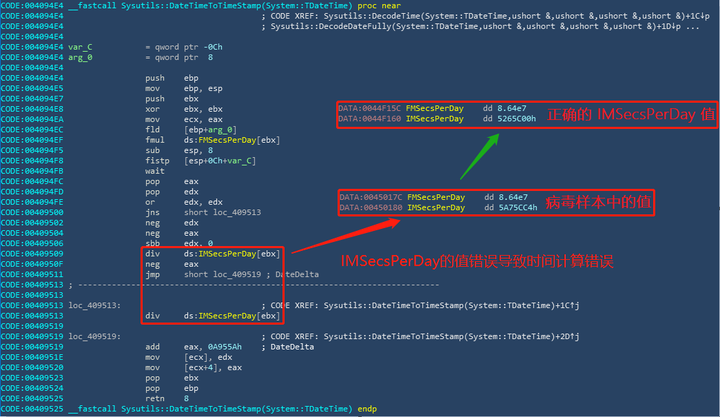Select 'pop ebx' at address 00409523

[x=172, y=378]
